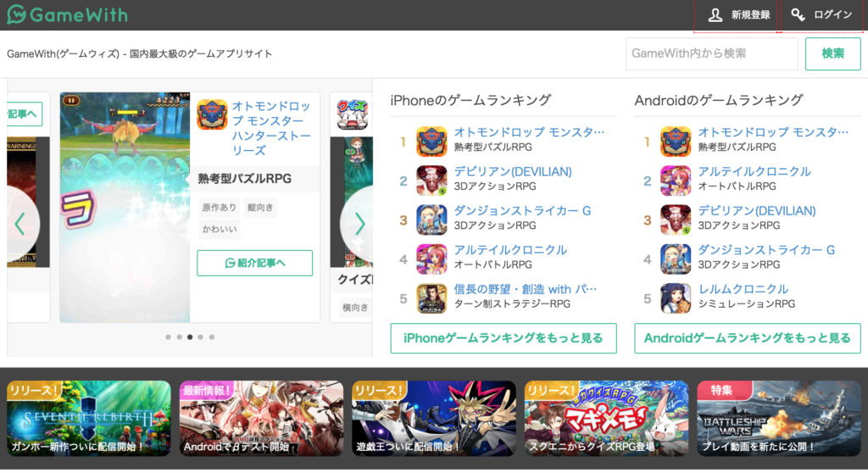Open Seventh Rebirth ガンホー新作 banner

[x=89, y=418]
